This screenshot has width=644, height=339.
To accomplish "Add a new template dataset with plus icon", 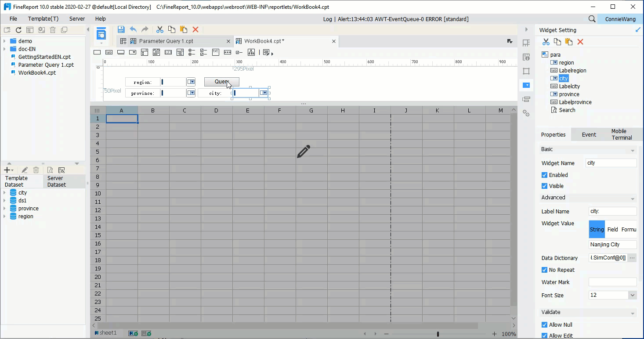I will 7,170.
